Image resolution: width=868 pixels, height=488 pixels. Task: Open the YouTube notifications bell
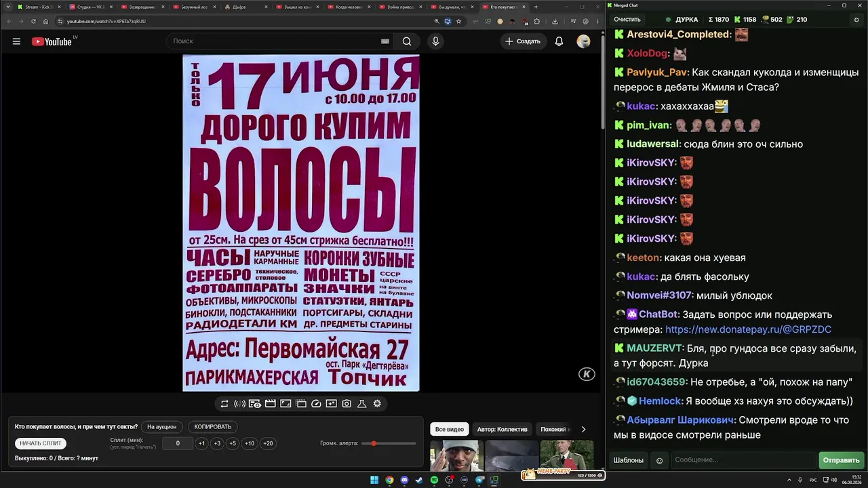[x=559, y=41]
